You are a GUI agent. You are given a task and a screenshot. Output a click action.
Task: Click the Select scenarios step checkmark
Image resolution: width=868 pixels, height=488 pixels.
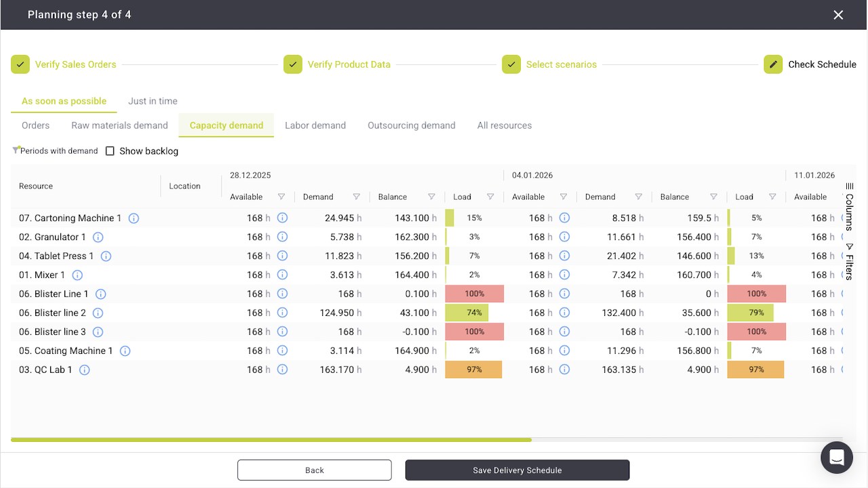point(511,64)
